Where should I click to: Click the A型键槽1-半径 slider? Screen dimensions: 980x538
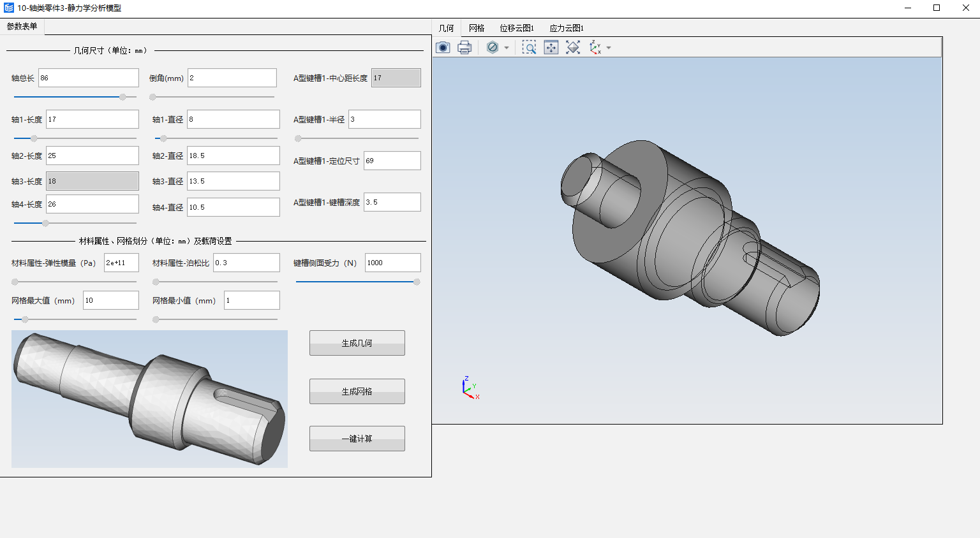357,138
